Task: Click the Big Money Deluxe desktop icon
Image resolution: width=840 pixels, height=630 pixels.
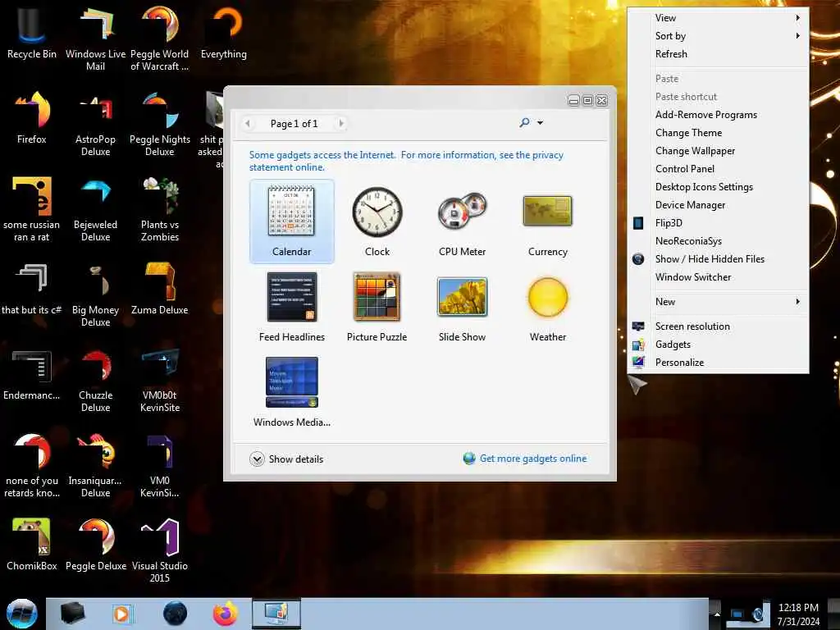Action: [95, 294]
